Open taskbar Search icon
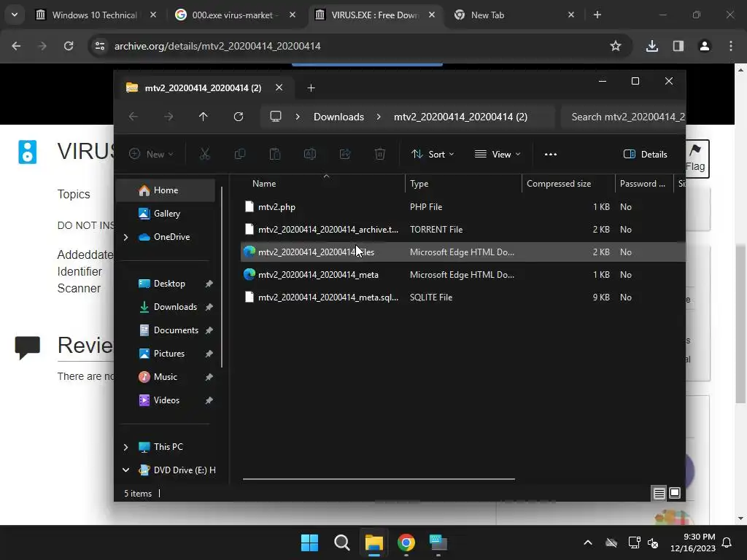Viewport: 747px width, 560px height. point(341,542)
